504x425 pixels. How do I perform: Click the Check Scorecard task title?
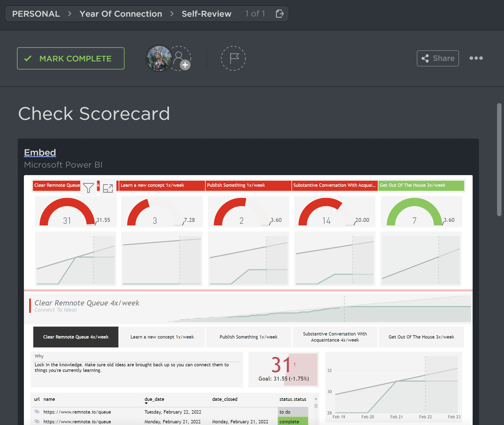coord(94,114)
